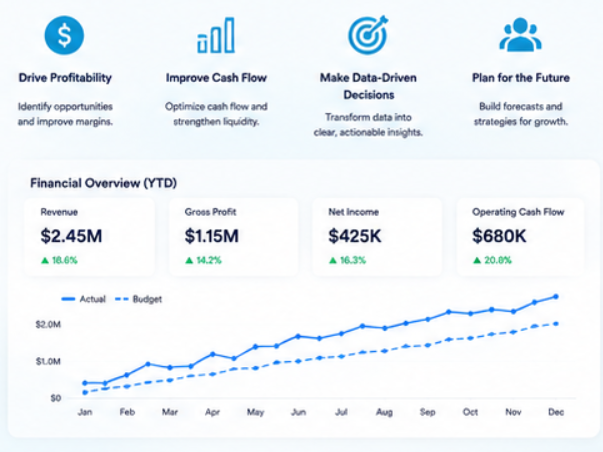Click the target Data-Driven Decisions icon
603x452 pixels.
[368, 35]
